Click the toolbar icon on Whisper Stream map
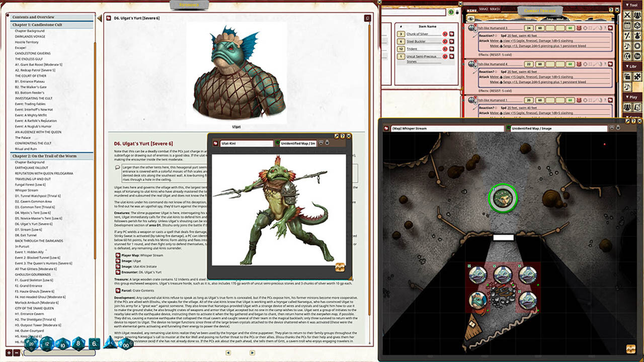The image size is (644, 362). point(628,121)
